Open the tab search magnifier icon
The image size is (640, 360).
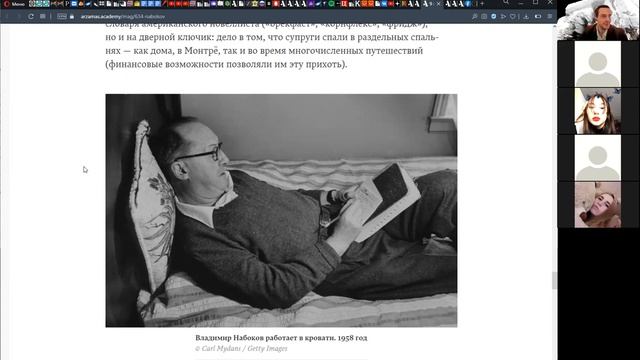click(506, 3)
